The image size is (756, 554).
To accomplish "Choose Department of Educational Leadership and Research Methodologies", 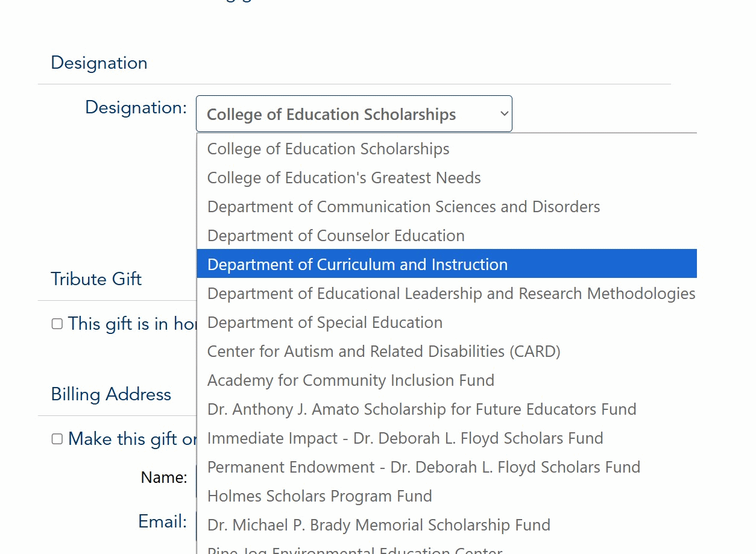I will (451, 293).
